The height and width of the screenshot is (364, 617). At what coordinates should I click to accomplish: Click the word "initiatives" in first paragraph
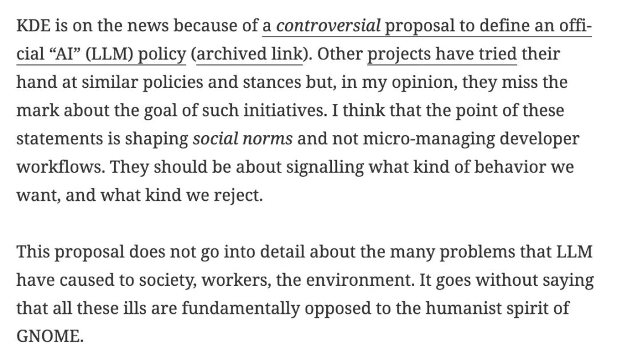[284, 111]
